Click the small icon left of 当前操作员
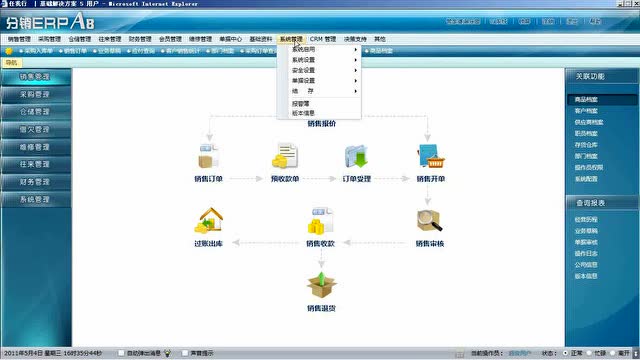Image resolution: width=640 pixels, height=360 pixels. coord(459,353)
